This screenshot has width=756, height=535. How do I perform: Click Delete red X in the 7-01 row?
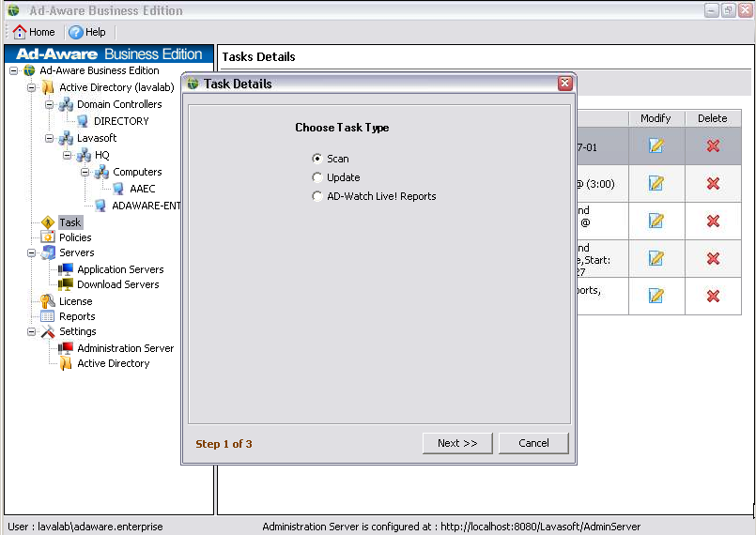click(713, 145)
